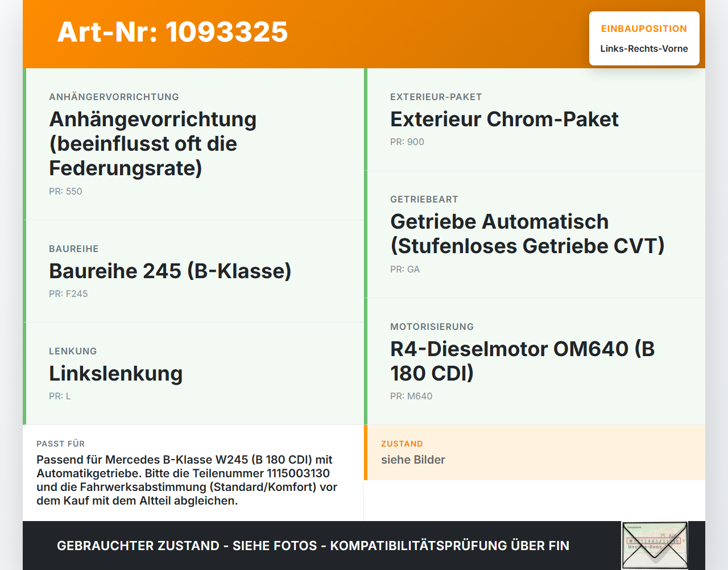Click the ZUSTAND label
The width and height of the screenshot is (728, 570).
pyautogui.click(x=402, y=444)
